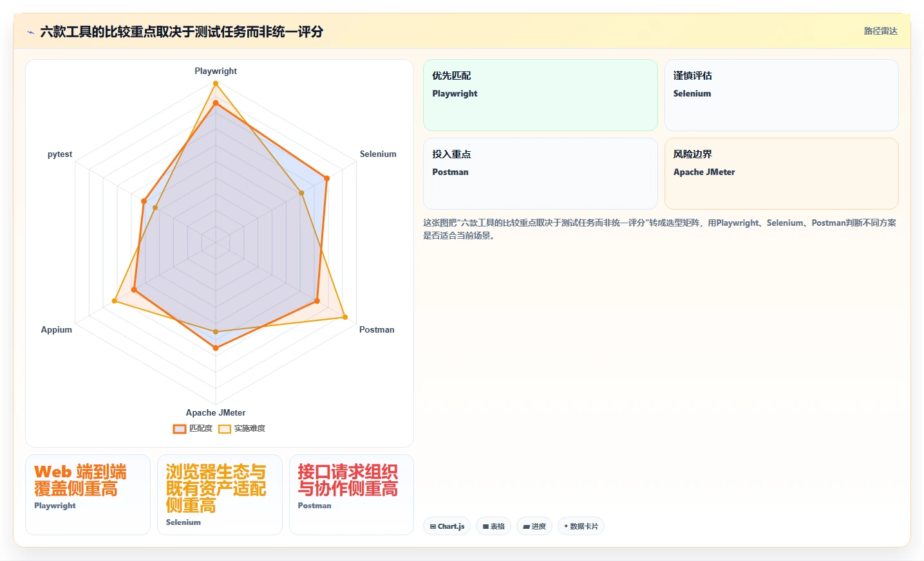Open the 接口请求组织与协作侧重高 card
The width and height of the screenshot is (924, 561).
click(352, 495)
